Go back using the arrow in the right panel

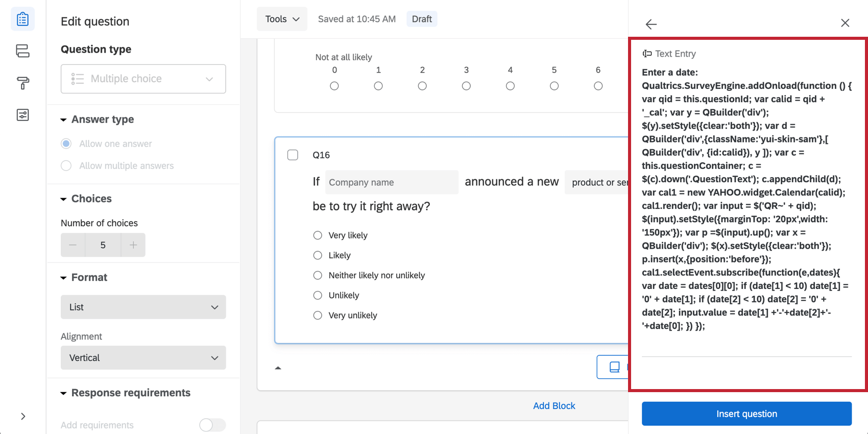(x=651, y=24)
